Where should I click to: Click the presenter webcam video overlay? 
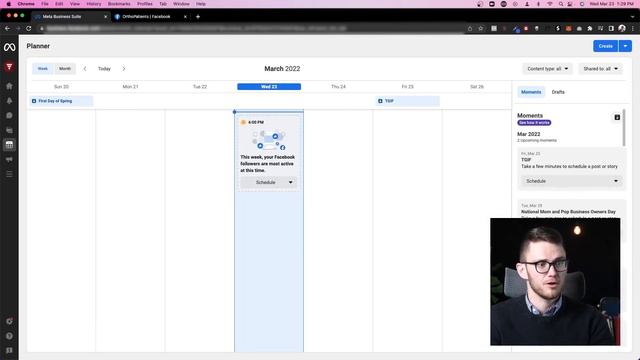pos(555,282)
